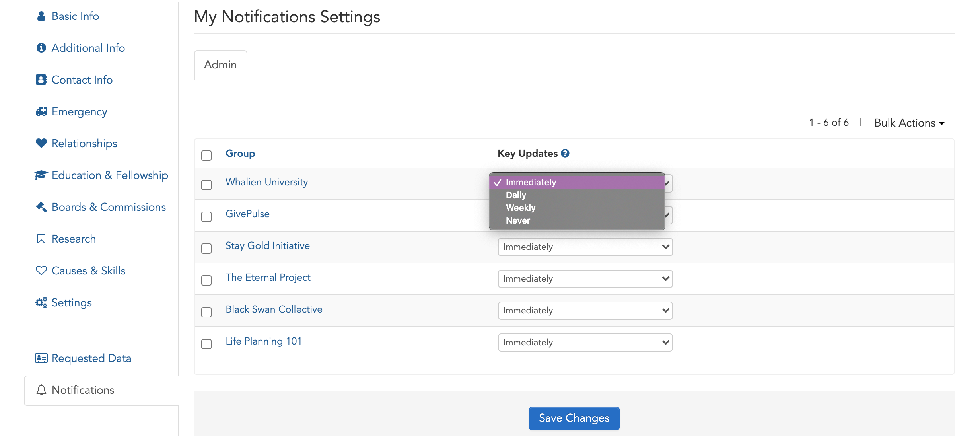Click the Education graduation cap icon
The height and width of the screenshot is (436, 980).
pyautogui.click(x=41, y=175)
